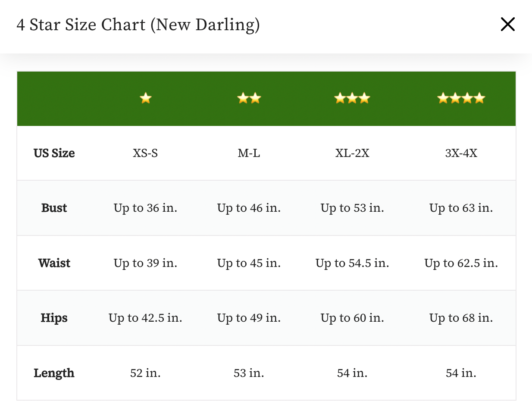Click the XS-S size cell

tap(145, 153)
